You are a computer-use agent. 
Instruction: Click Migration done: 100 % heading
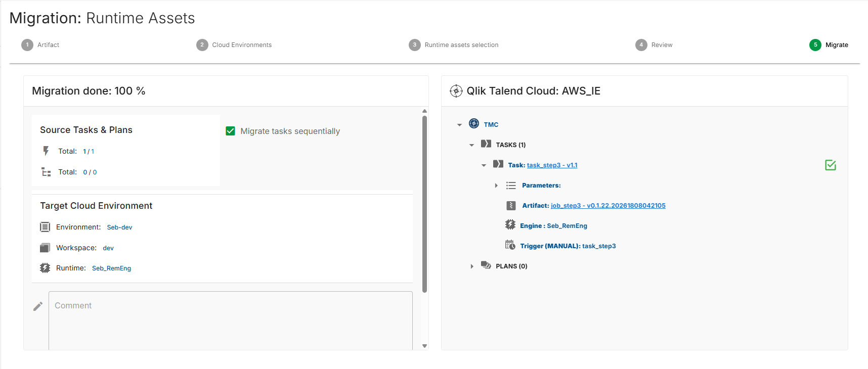89,91
